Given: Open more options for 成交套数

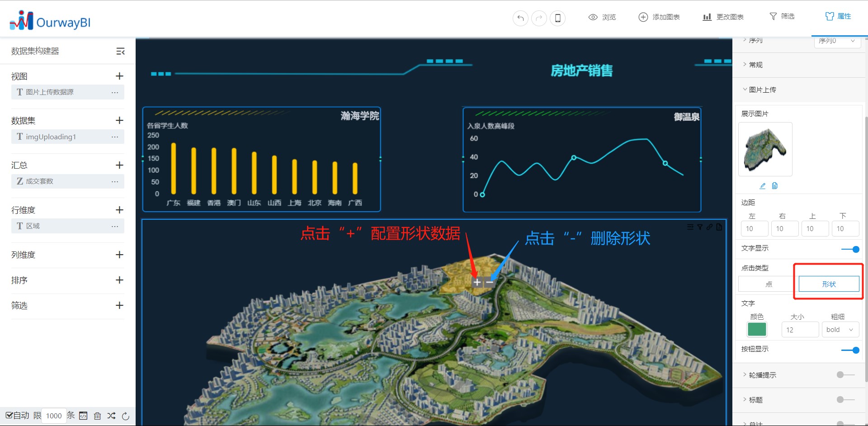Looking at the screenshot, I should pos(115,181).
